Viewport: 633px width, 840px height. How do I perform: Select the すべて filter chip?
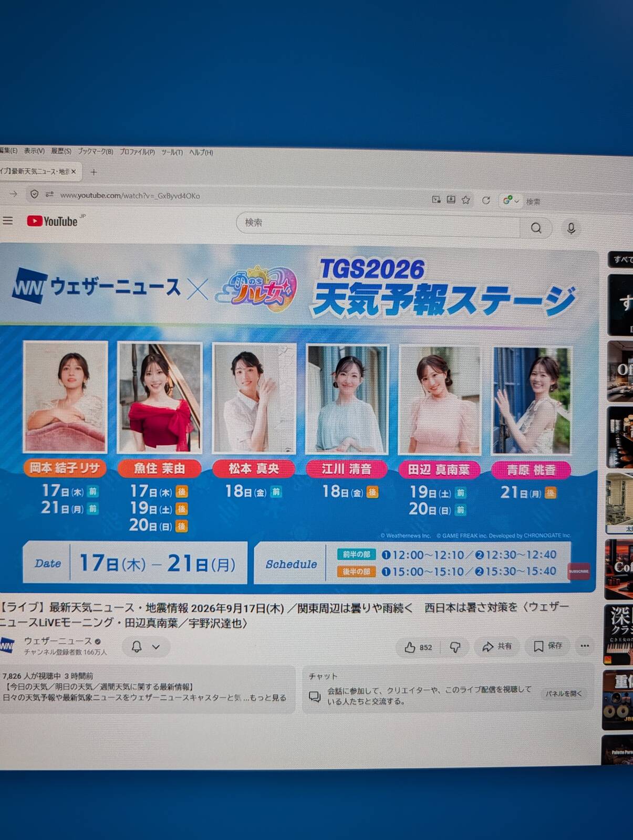click(x=622, y=259)
